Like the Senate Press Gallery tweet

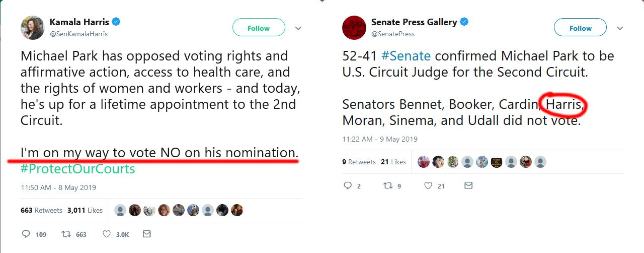pyautogui.click(x=434, y=185)
